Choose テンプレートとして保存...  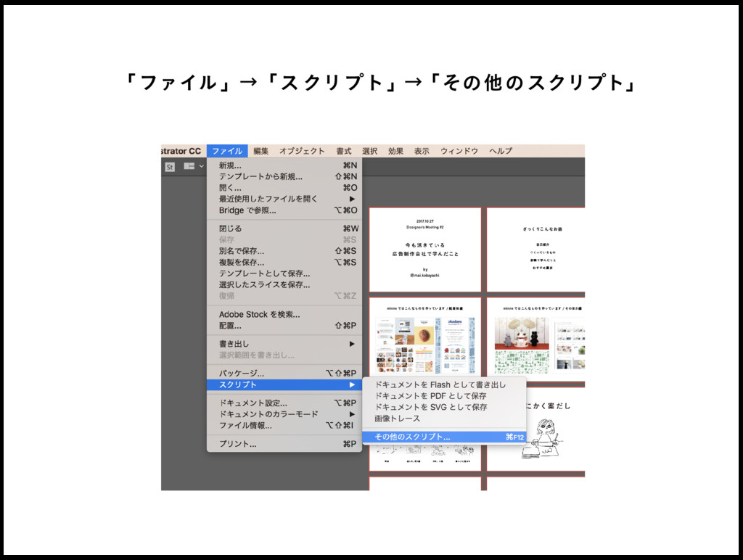(x=284, y=273)
